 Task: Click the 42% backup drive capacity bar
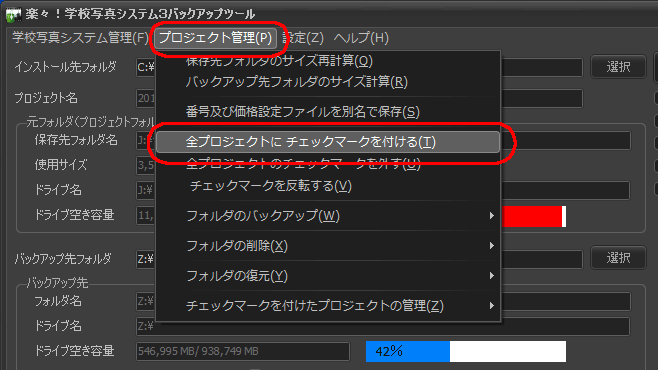pyautogui.click(x=466, y=351)
